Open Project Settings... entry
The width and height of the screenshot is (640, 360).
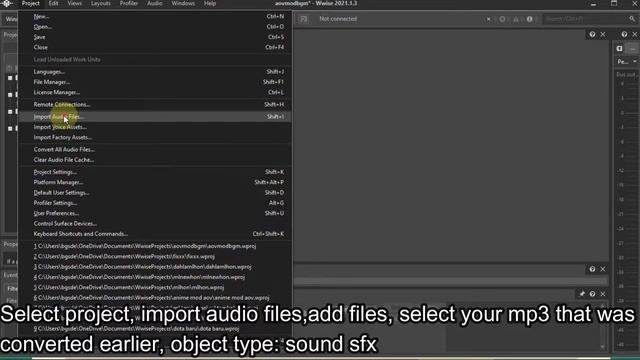pyautogui.click(x=155, y=172)
